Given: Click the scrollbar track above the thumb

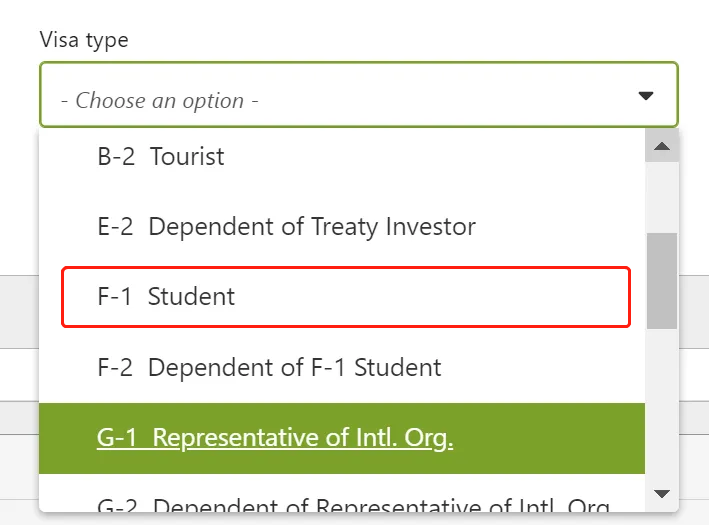Looking at the screenshot, I should 661,195.
